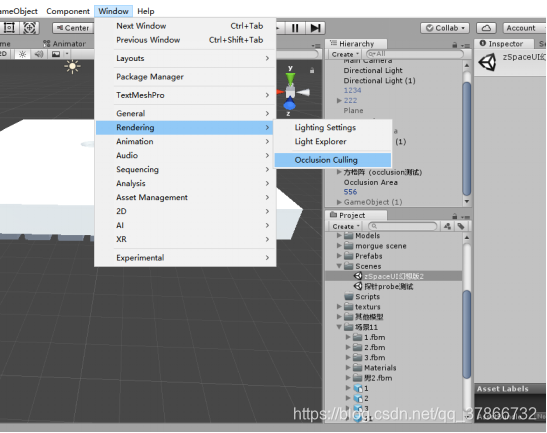Click the scene view orientation gizmo cube
This screenshot has height=433, width=547.
[290, 92]
